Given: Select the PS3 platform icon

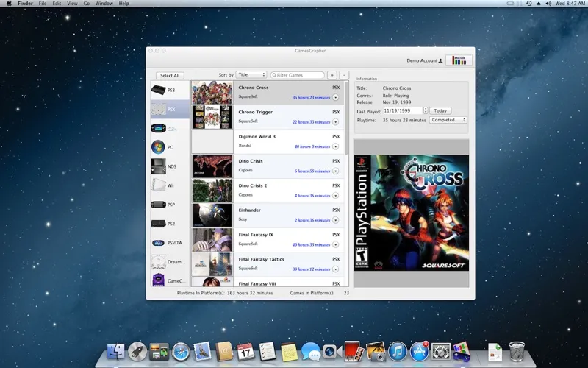Looking at the screenshot, I should pos(158,90).
